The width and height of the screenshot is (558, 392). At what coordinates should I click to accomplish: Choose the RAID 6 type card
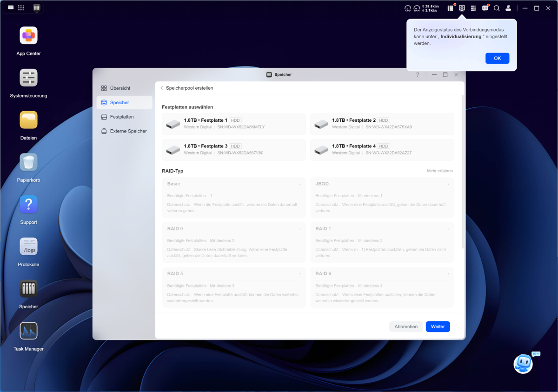point(382,287)
